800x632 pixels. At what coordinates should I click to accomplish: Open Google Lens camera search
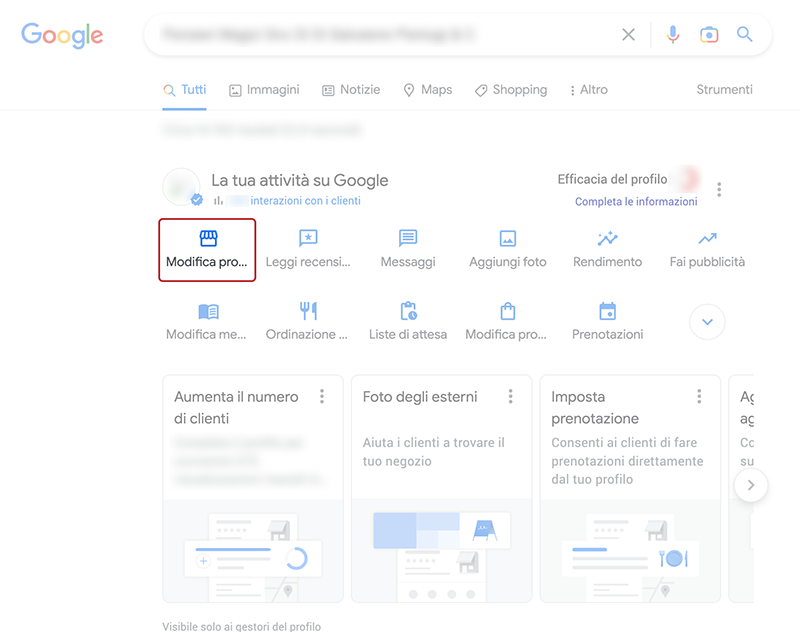pos(709,35)
